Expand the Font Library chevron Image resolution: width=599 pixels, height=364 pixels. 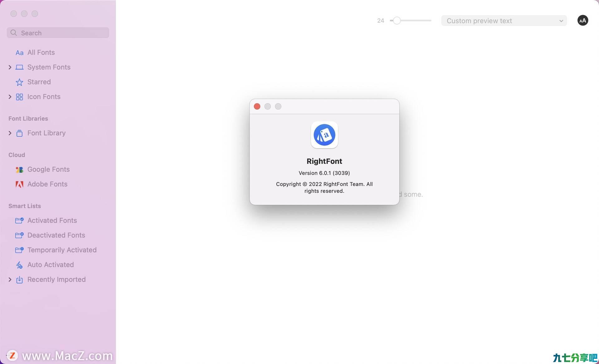point(10,133)
